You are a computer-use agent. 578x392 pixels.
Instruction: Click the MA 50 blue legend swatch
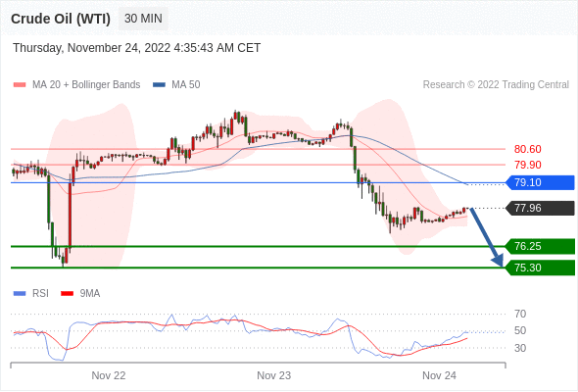pos(159,85)
